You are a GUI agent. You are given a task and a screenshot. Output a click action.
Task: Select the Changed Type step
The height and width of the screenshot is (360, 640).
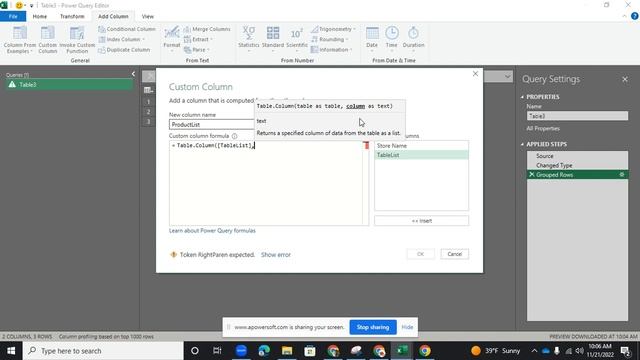pos(577,165)
